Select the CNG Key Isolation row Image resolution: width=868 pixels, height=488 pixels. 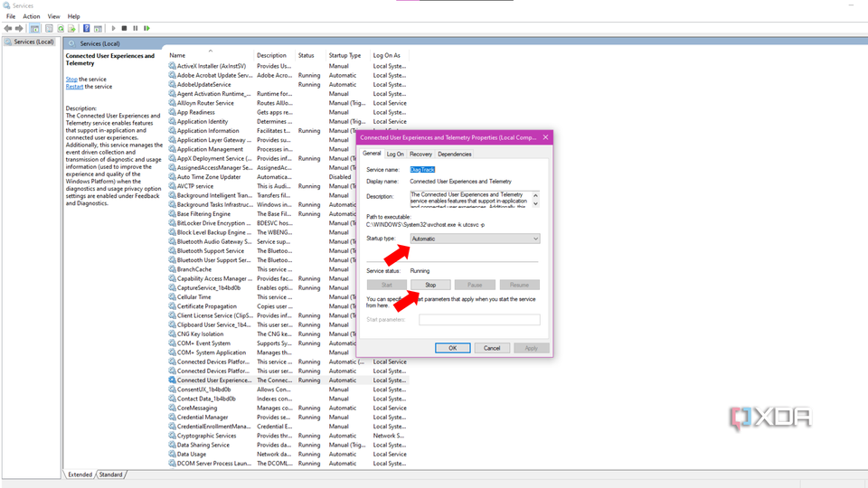[261, 334]
